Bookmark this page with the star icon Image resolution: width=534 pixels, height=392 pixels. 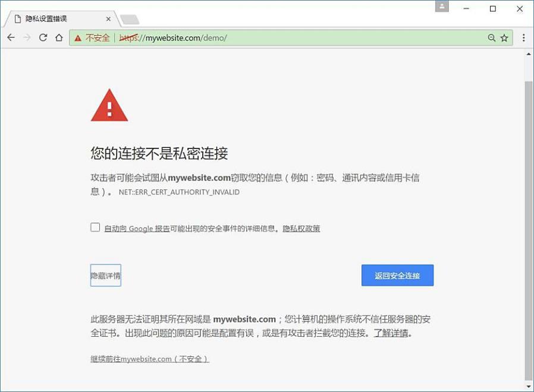click(x=504, y=38)
